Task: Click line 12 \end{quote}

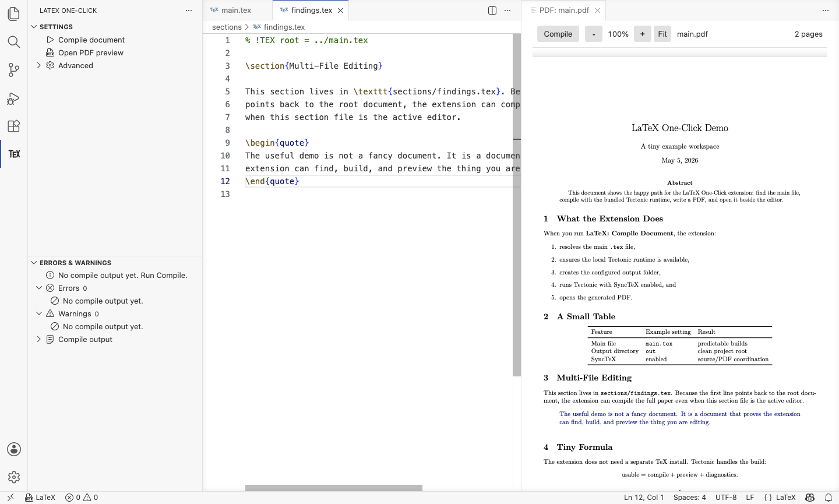Action: pos(272,181)
